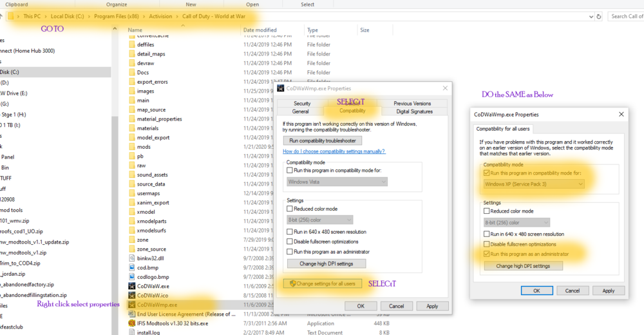This screenshot has width=644, height=335.
Task: Click the cod.bmp image file icon
Action: point(132,267)
